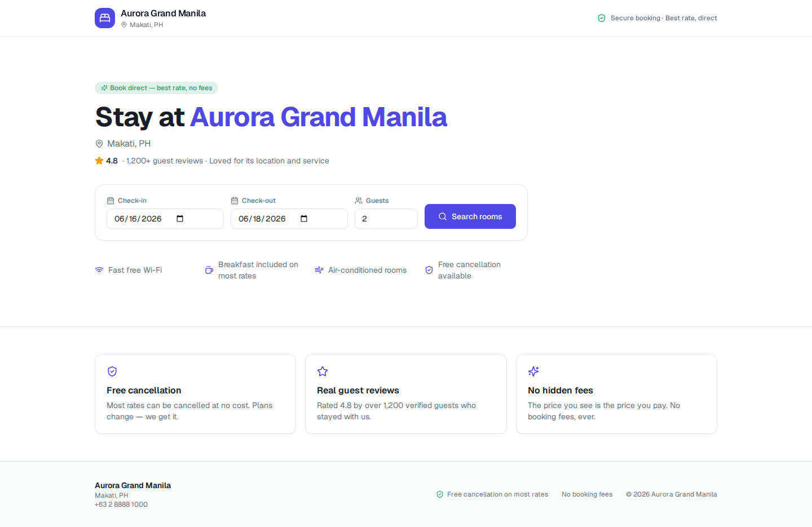Click the Aurora Grand Manila header brand name
The height and width of the screenshot is (527, 812).
click(x=163, y=13)
